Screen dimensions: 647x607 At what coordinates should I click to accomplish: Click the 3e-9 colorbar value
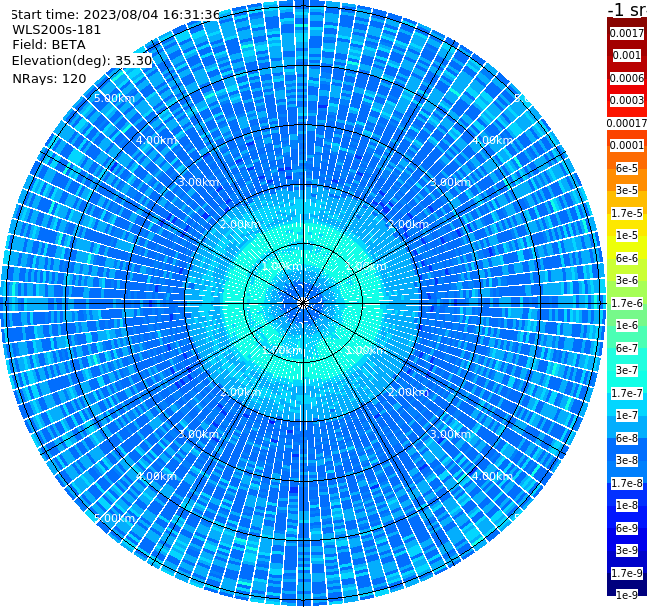[627, 550]
